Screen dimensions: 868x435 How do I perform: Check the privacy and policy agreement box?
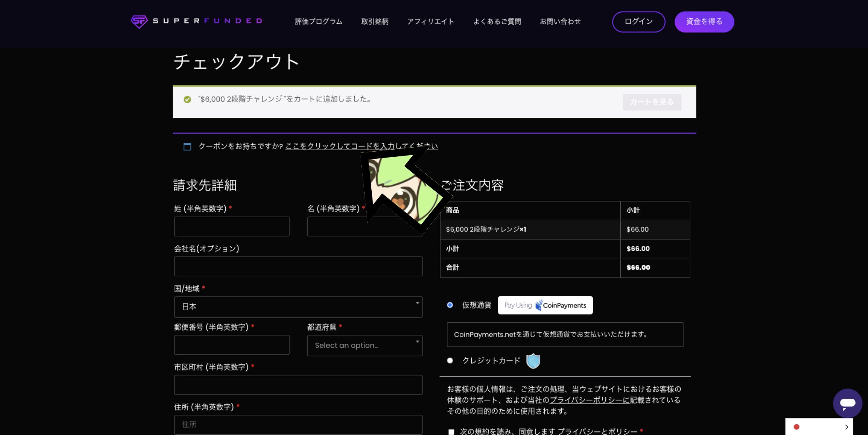pos(451,431)
